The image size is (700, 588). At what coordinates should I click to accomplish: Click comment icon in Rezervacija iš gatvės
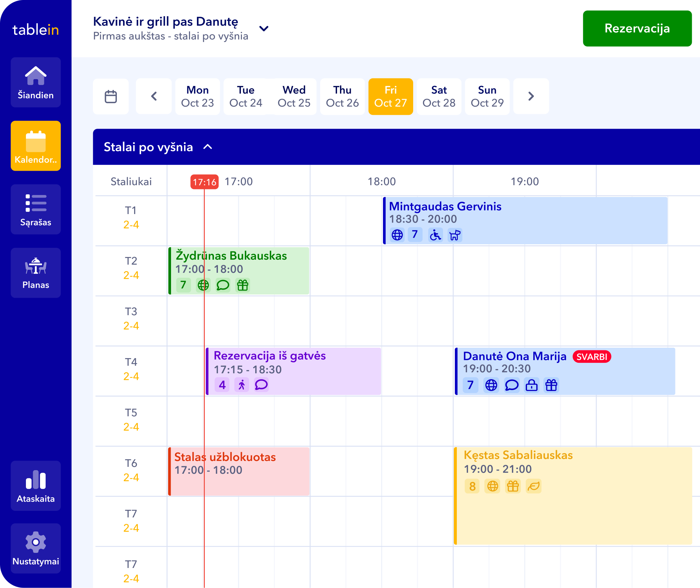(261, 385)
